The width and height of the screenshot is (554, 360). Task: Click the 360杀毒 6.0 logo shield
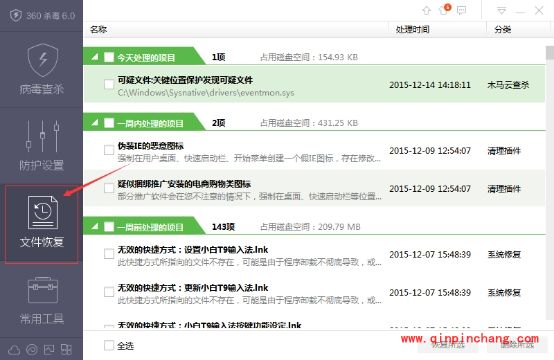16,16
